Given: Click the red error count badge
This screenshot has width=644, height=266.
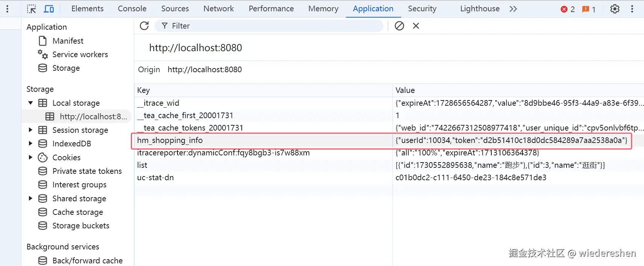Looking at the screenshot, I should tap(567, 9).
